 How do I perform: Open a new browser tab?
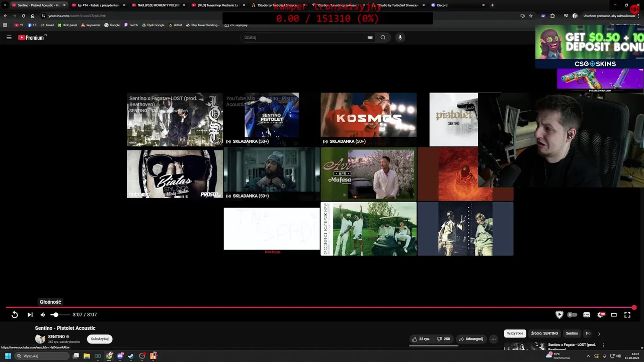pyautogui.click(x=492, y=5)
